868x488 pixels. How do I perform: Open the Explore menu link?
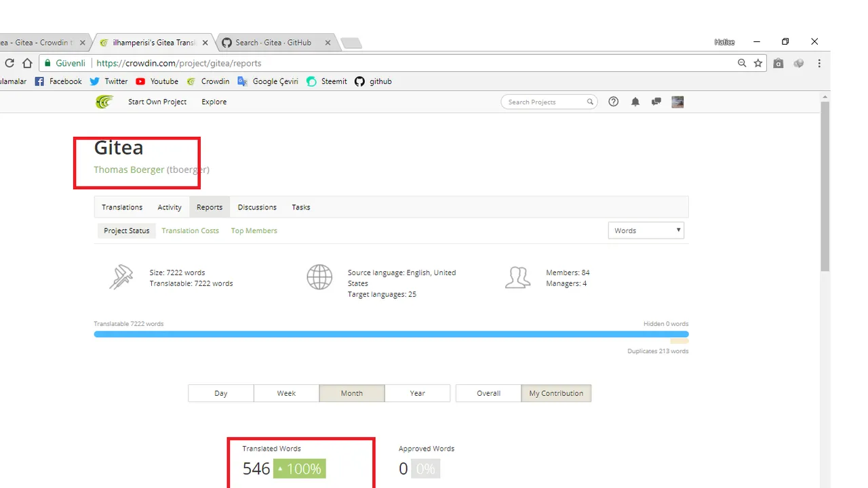tap(214, 102)
